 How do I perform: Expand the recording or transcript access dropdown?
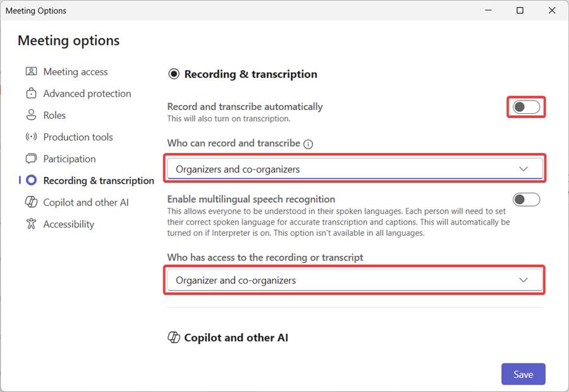(x=354, y=280)
